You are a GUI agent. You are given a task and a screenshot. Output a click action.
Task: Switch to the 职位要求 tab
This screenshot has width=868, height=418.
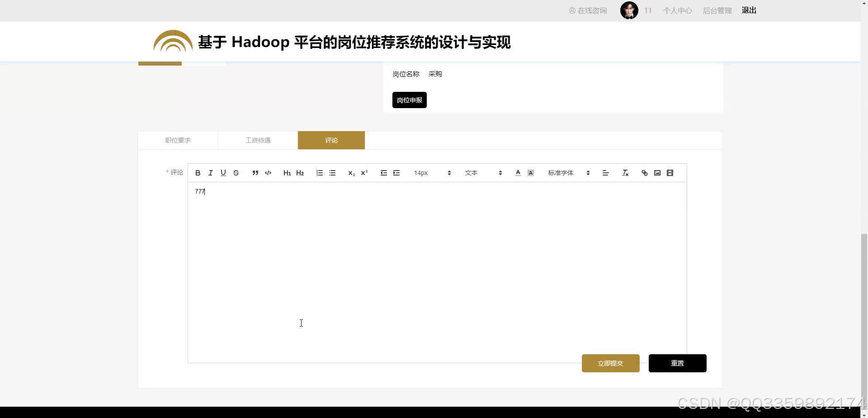178,140
